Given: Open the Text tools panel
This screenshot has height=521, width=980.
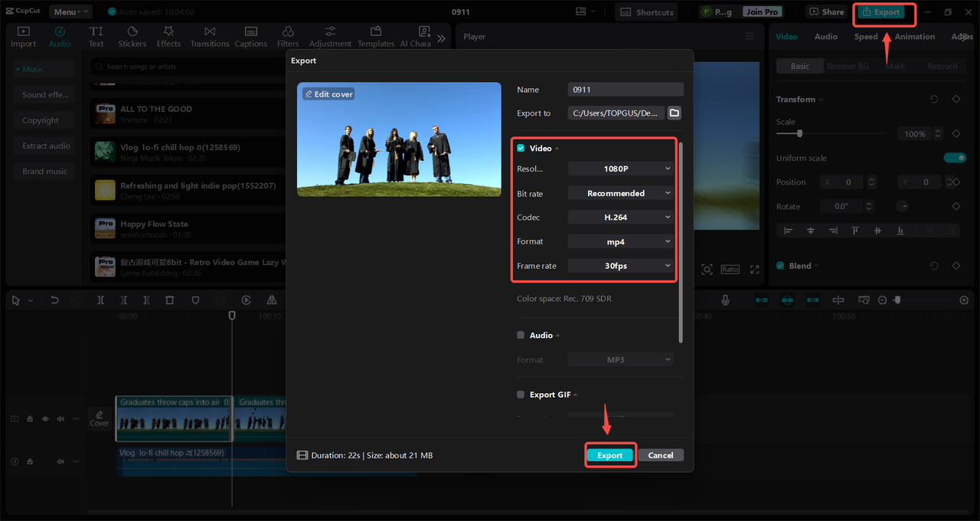Looking at the screenshot, I should [96, 37].
